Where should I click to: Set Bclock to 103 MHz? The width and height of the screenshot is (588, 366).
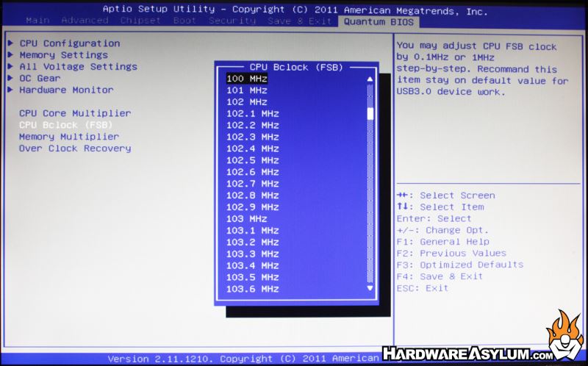[247, 218]
